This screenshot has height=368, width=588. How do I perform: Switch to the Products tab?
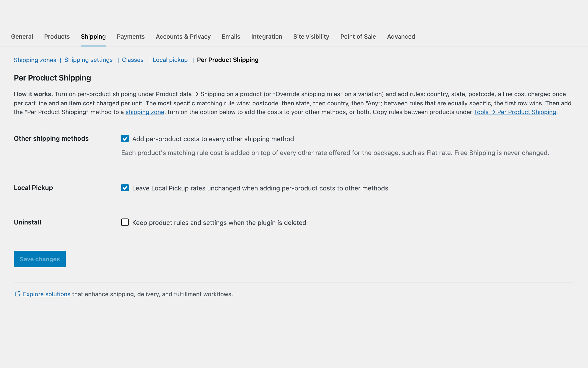pos(57,37)
